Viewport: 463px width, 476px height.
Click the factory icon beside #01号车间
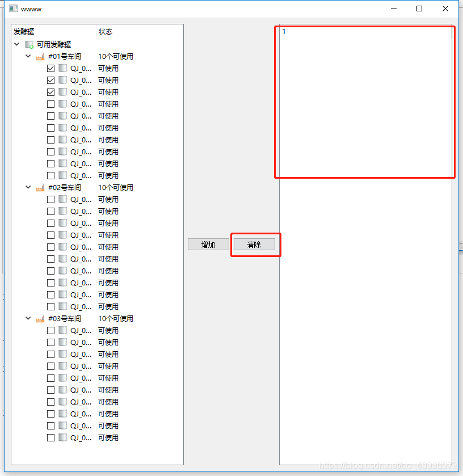[40, 56]
